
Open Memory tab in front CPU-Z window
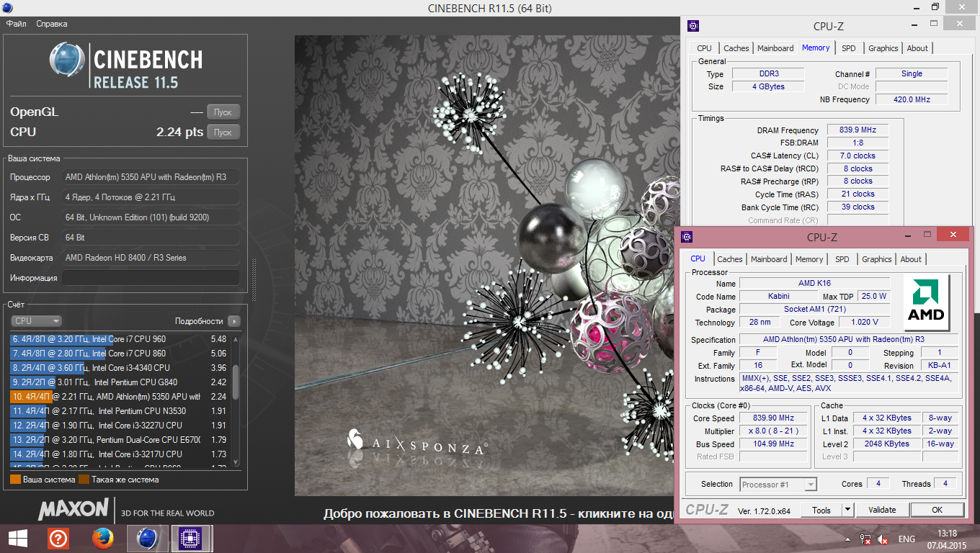coord(809,259)
